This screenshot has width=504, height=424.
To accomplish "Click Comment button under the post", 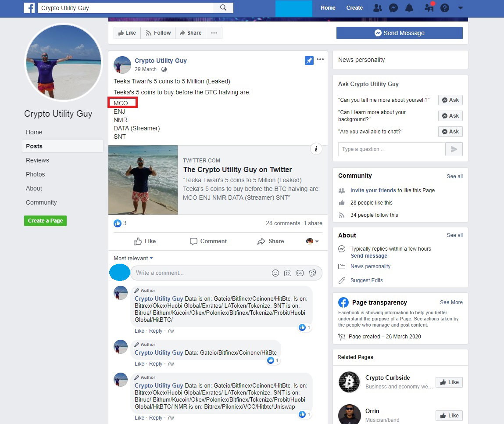I will click(208, 241).
